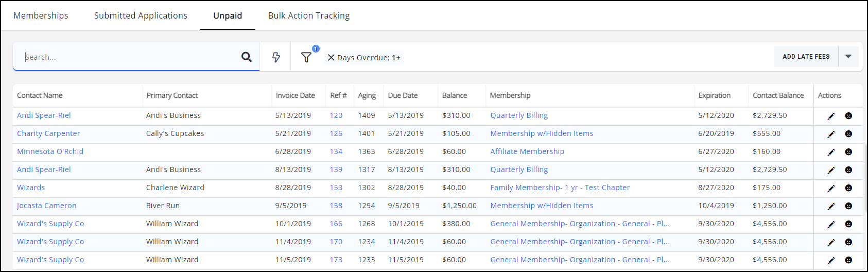Remove the Days Overdue filter

(x=331, y=58)
